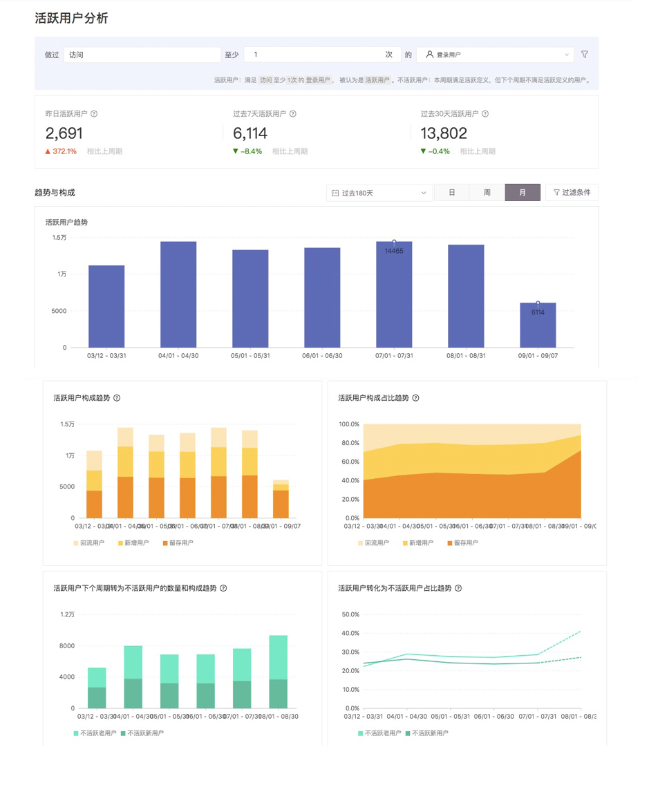
Task: Click help icon next to 过去30天活跃用户
Action: pos(485,114)
